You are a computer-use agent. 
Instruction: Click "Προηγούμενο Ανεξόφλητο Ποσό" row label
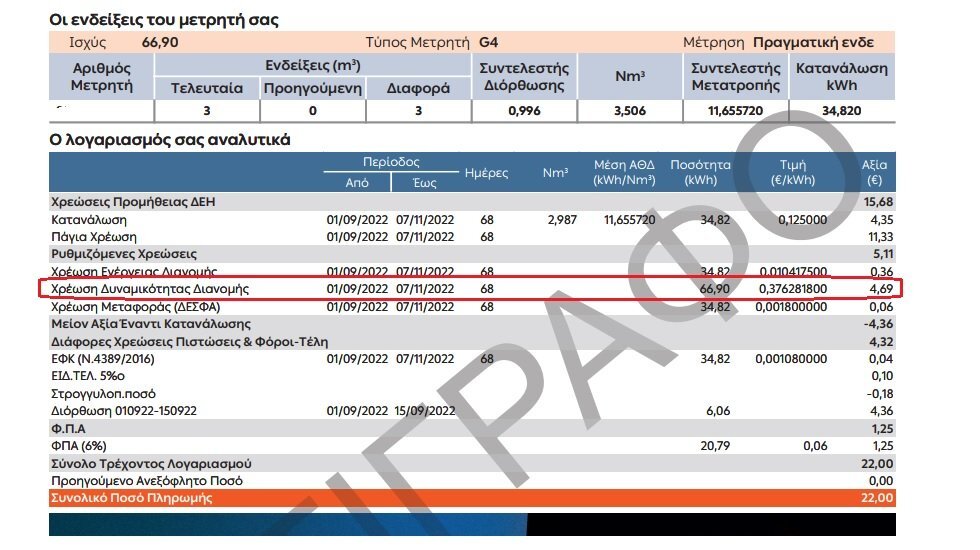pyautogui.click(x=147, y=481)
